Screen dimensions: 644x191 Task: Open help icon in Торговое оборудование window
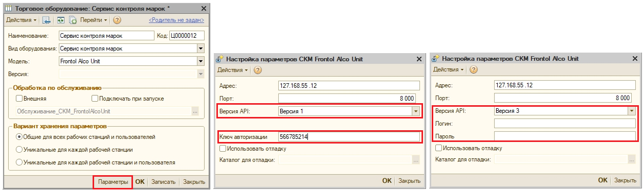pyautogui.click(x=117, y=20)
